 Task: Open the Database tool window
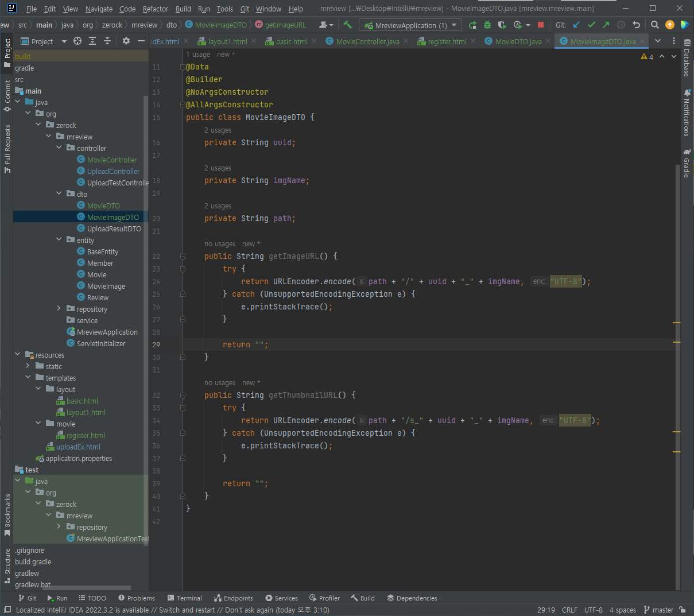pos(687,58)
